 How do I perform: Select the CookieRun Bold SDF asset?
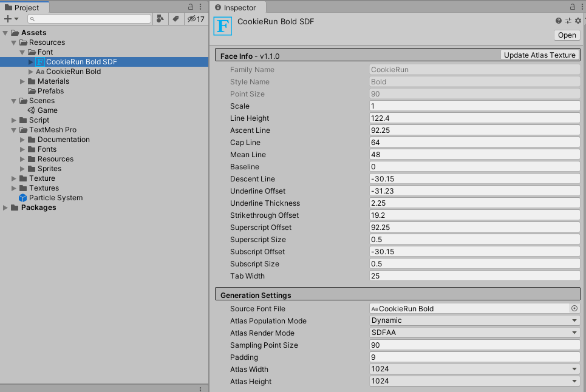81,62
